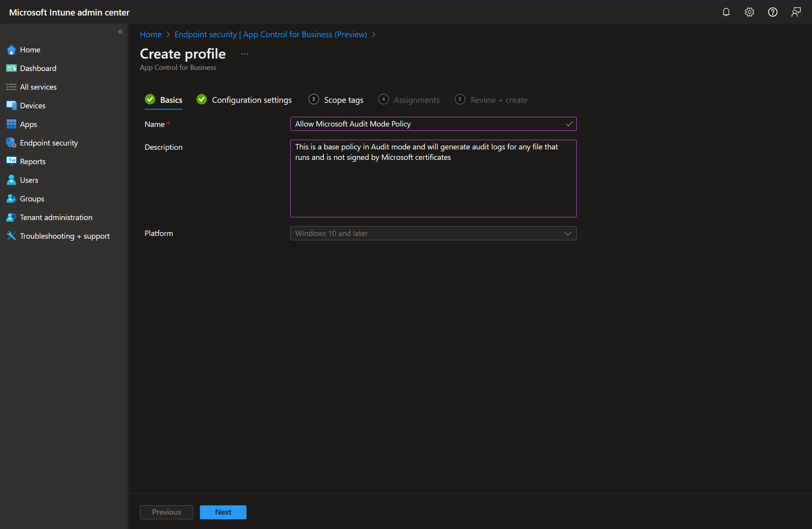
Task: Click the Troubleshooting + support wrench icon
Action: coord(11,236)
